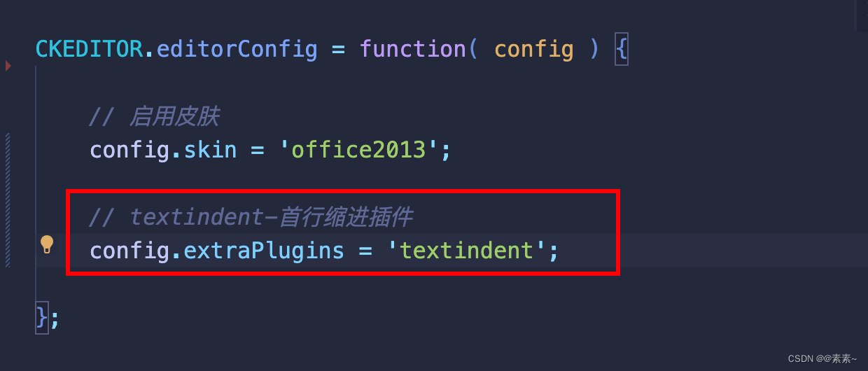Click the vertical scrollbar thumb at top right
Screen dimensions: 868x371
point(862,15)
